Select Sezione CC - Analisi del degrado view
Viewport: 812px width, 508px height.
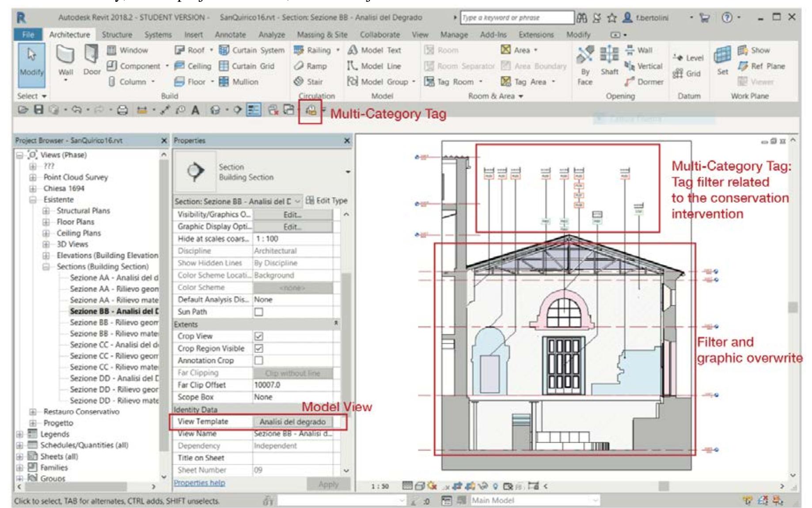click(114, 345)
